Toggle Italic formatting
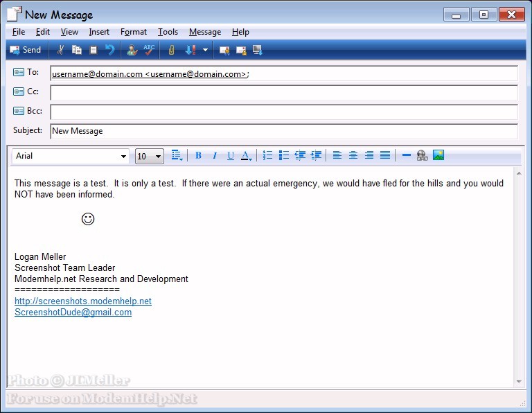This screenshot has width=532, height=413. 215,155
